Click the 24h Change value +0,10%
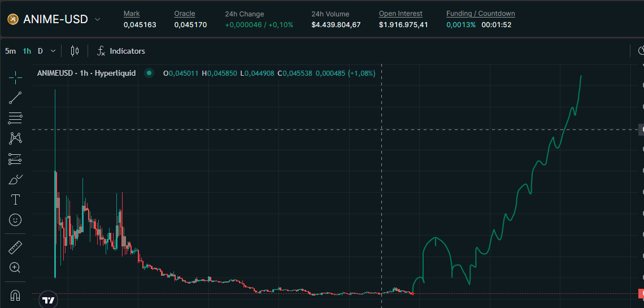Viewport: 644px width, 308px height. click(x=281, y=25)
